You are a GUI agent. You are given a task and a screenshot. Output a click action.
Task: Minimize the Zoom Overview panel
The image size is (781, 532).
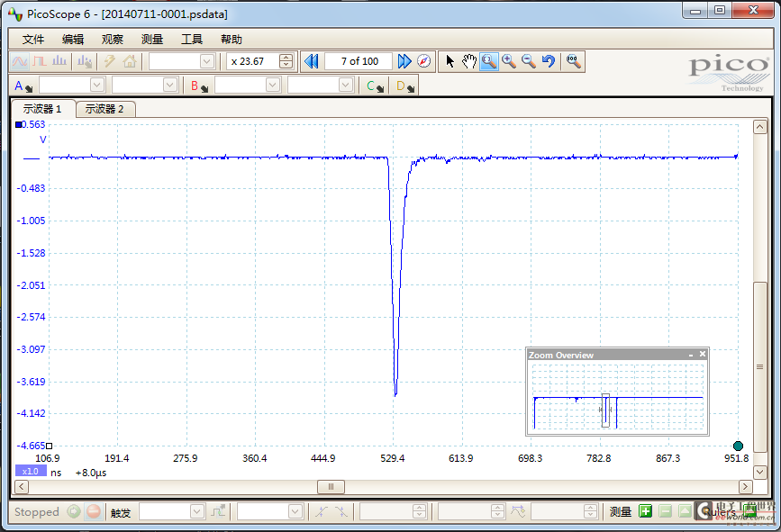click(691, 355)
